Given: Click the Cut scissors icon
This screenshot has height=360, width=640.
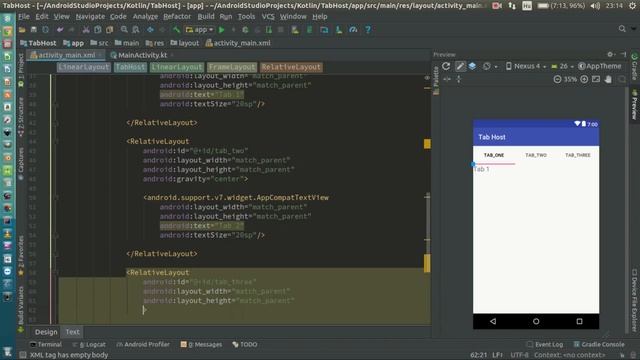Looking at the screenshot, I should pos(86,30).
